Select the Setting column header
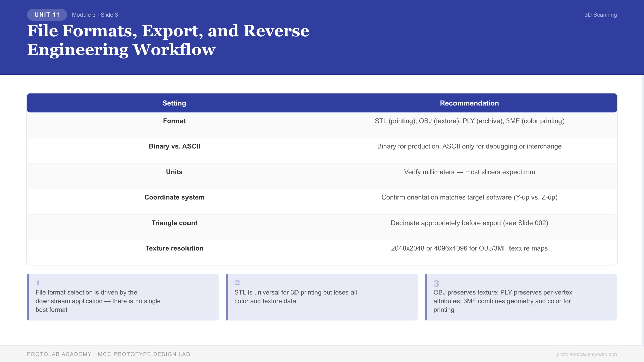This screenshot has height=362, width=644. (x=174, y=103)
